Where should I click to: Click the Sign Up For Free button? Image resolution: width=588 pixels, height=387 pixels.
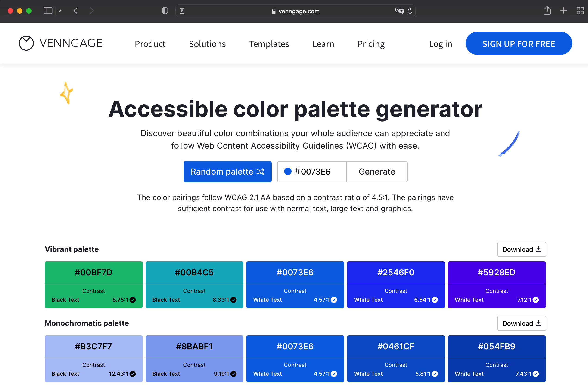coord(519,43)
